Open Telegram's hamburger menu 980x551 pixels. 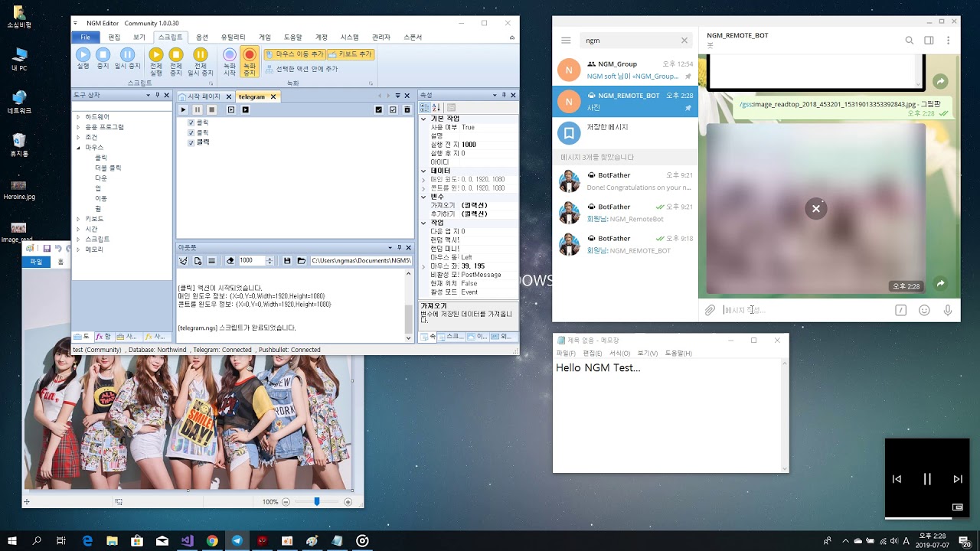566,41
